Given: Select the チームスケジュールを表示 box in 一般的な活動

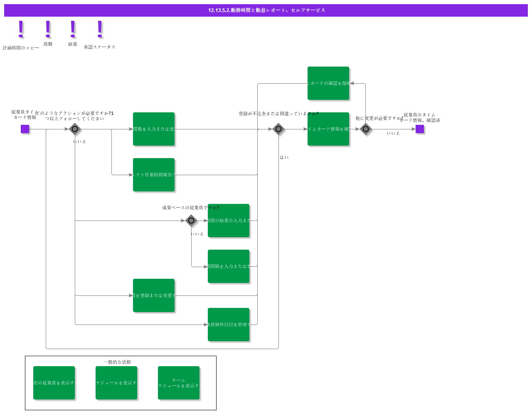Looking at the screenshot, I should click(x=179, y=383).
